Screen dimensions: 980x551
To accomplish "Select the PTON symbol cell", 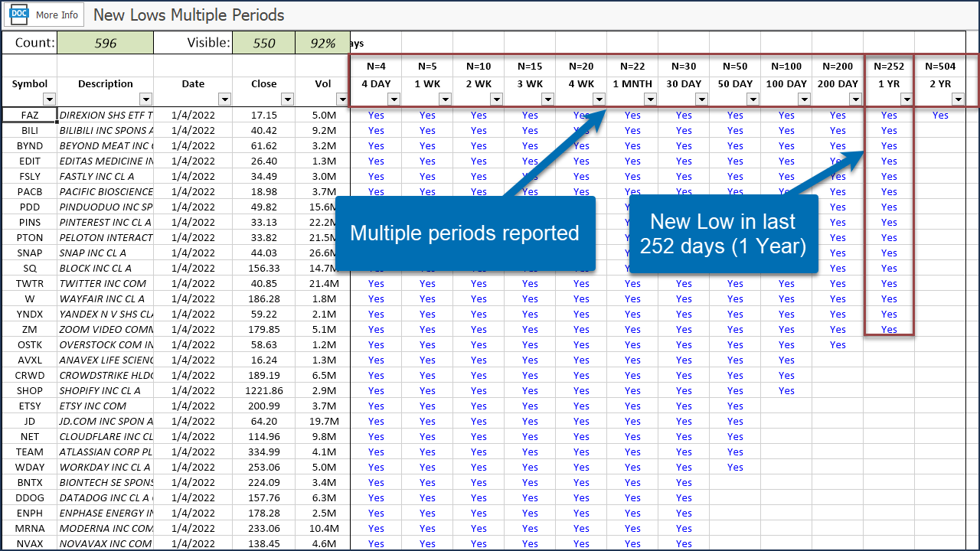I will pos(30,237).
